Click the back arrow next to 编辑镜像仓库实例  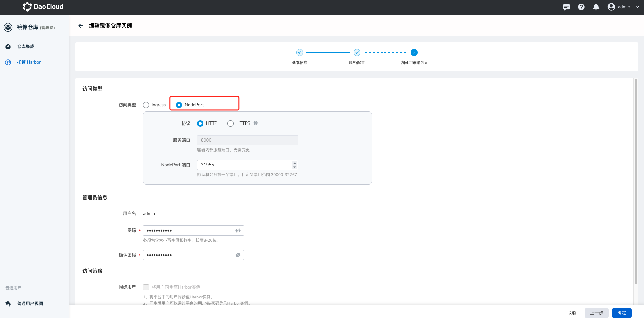point(80,25)
